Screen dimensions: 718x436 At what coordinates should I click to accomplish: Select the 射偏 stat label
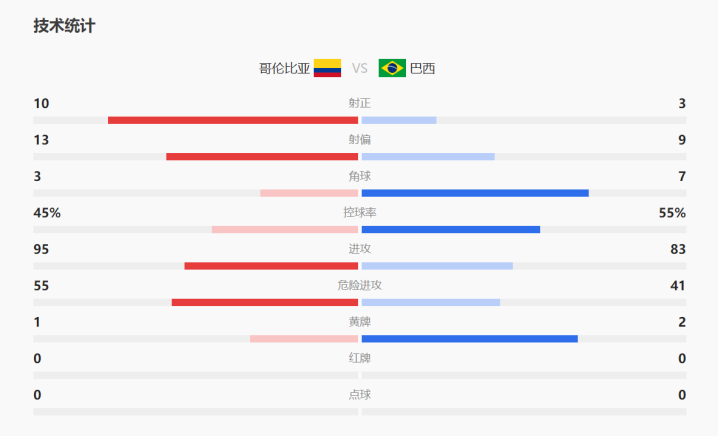click(x=360, y=140)
